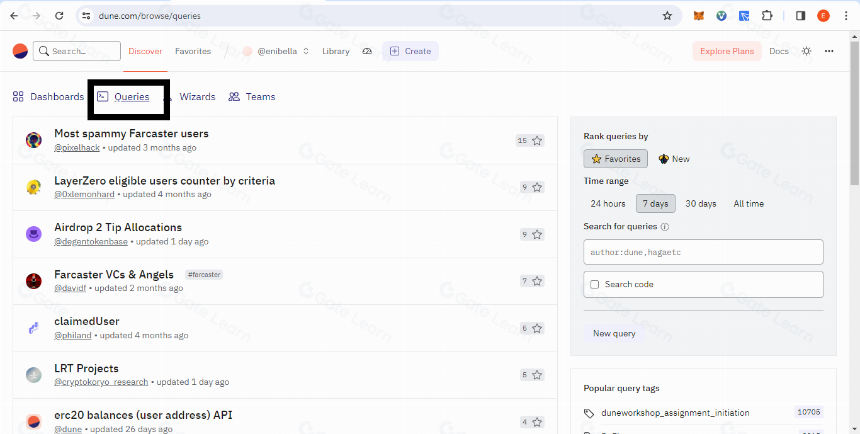
Task: Rank queries by New
Action: tap(674, 159)
